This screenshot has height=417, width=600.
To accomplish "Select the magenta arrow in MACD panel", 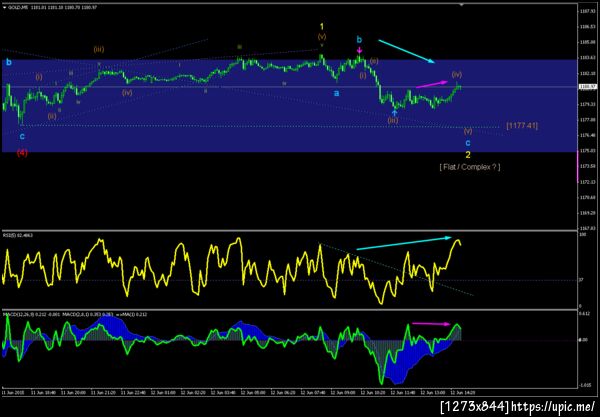I will click(x=431, y=324).
